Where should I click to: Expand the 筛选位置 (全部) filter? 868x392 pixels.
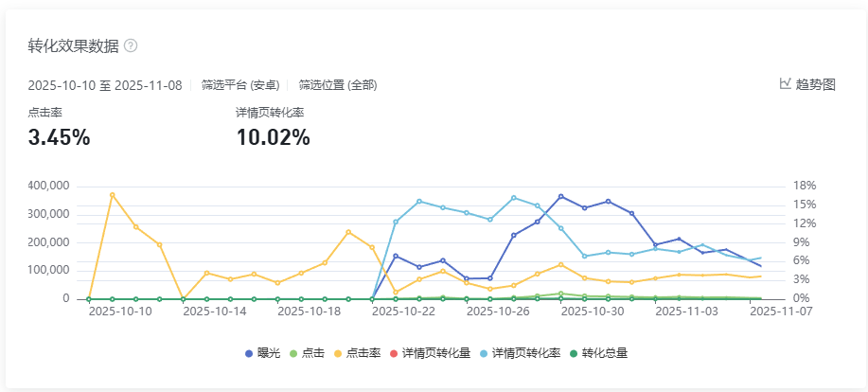coord(337,85)
